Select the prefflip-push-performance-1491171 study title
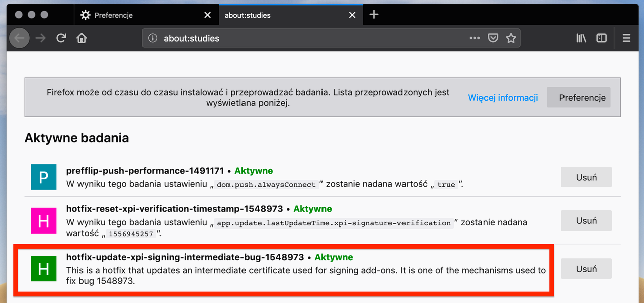 tap(145, 171)
